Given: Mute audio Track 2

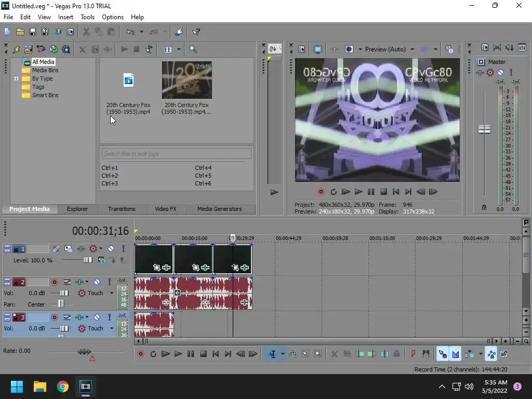Looking at the screenshot, I should [97, 282].
